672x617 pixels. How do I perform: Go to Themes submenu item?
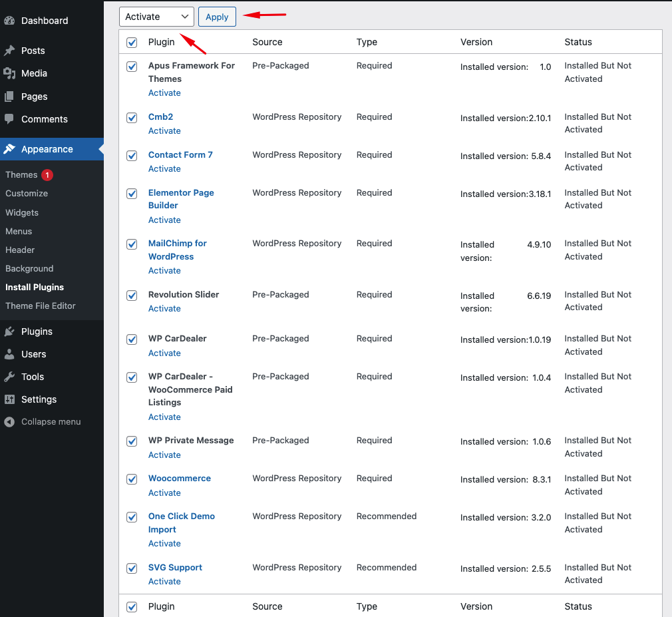click(x=21, y=174)
